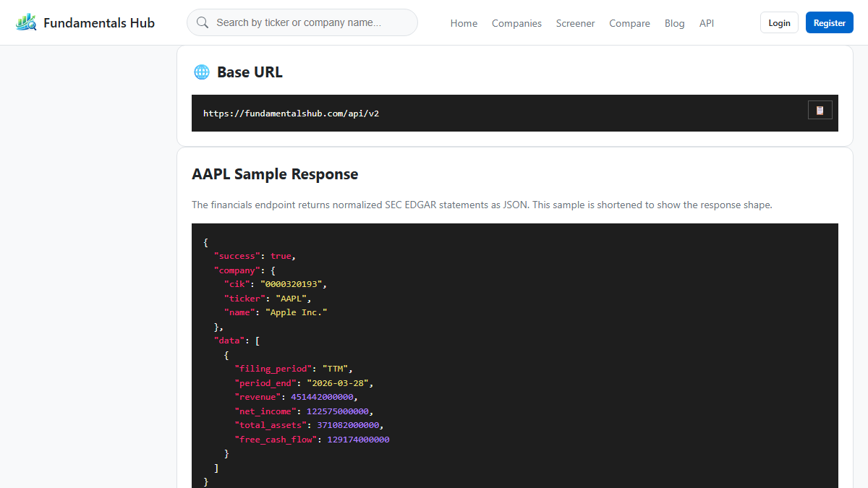Click the AAPL Sample Response heading
The width and height of the screenshot is (868, 488).
(x=275, y=174)
